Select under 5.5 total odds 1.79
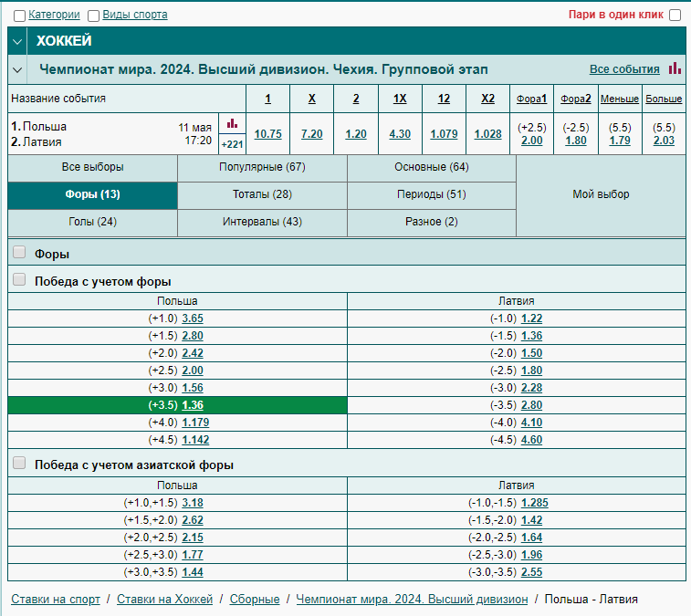Viewport: 691px width, 616px height. [620, 141]
